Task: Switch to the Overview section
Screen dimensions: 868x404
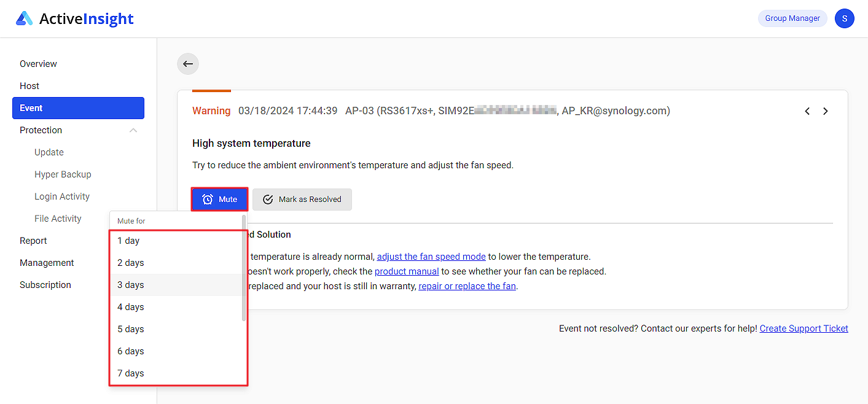Action: 38,63
